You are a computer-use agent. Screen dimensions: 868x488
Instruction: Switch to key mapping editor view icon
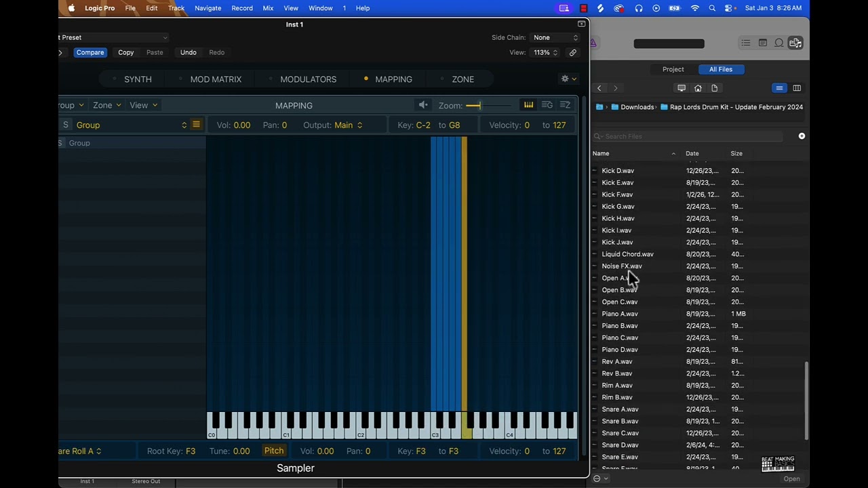(528, 105)
